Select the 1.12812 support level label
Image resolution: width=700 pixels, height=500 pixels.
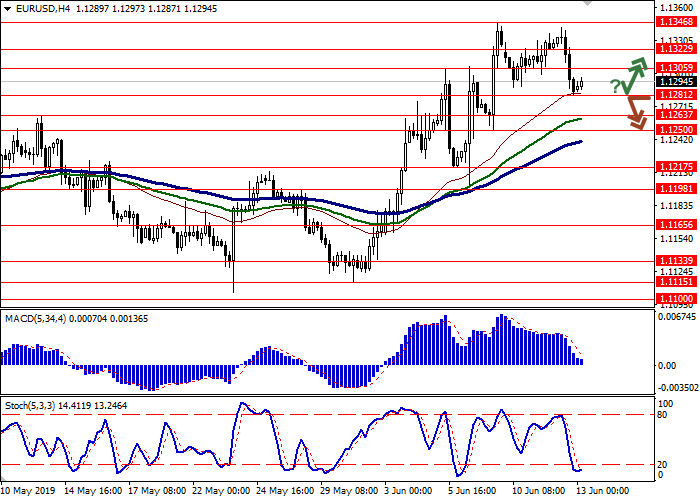click(673, 95)
